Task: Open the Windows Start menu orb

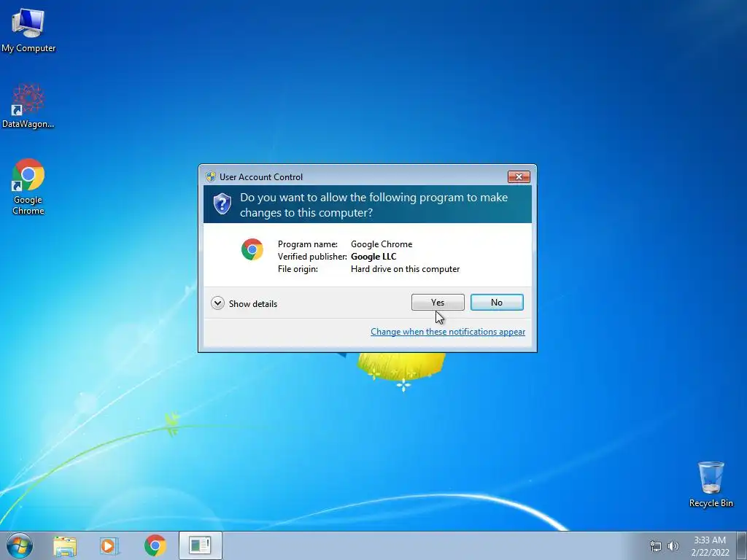Action: tap(20, 545)
